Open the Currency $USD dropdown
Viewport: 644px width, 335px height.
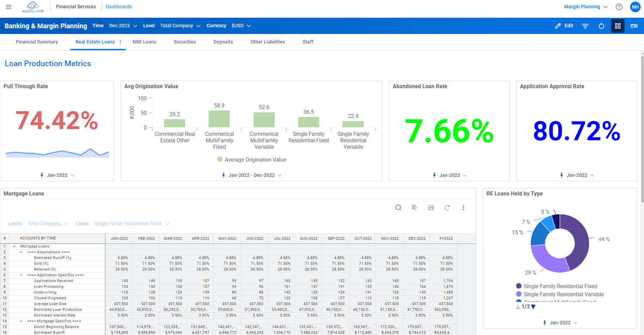(x=241, y=25)
